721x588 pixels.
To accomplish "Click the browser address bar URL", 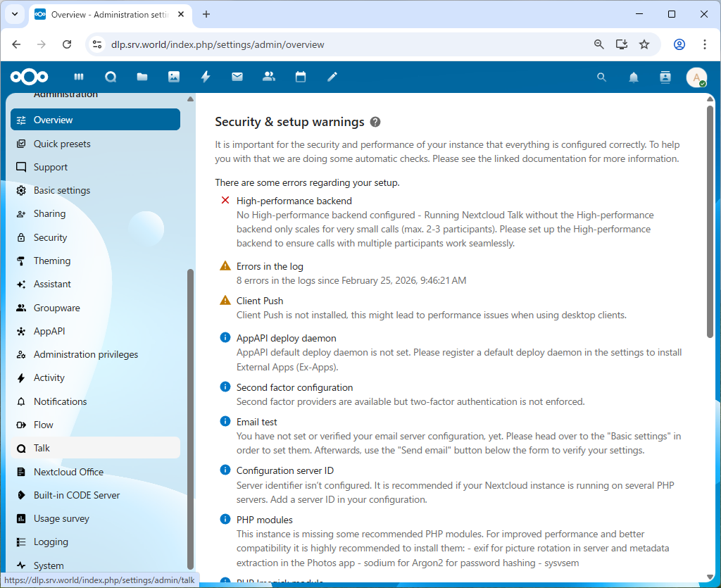I will pos(218,44).
